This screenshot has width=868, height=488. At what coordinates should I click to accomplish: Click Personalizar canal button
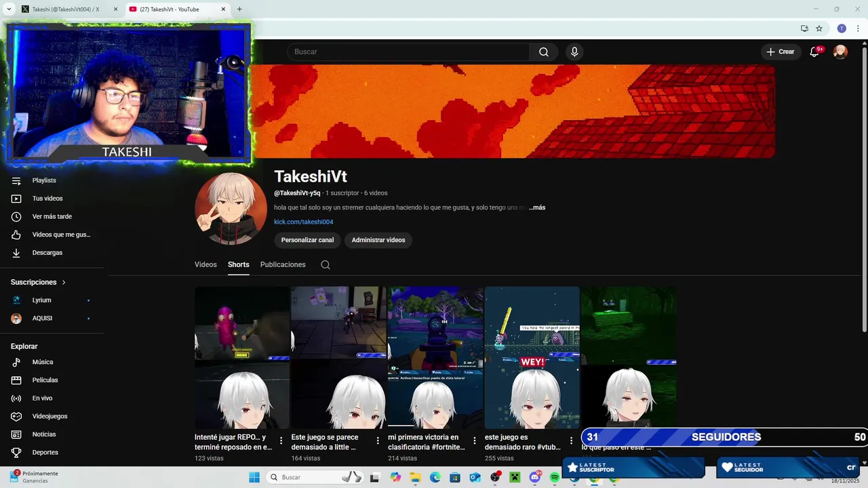[307, 240]
